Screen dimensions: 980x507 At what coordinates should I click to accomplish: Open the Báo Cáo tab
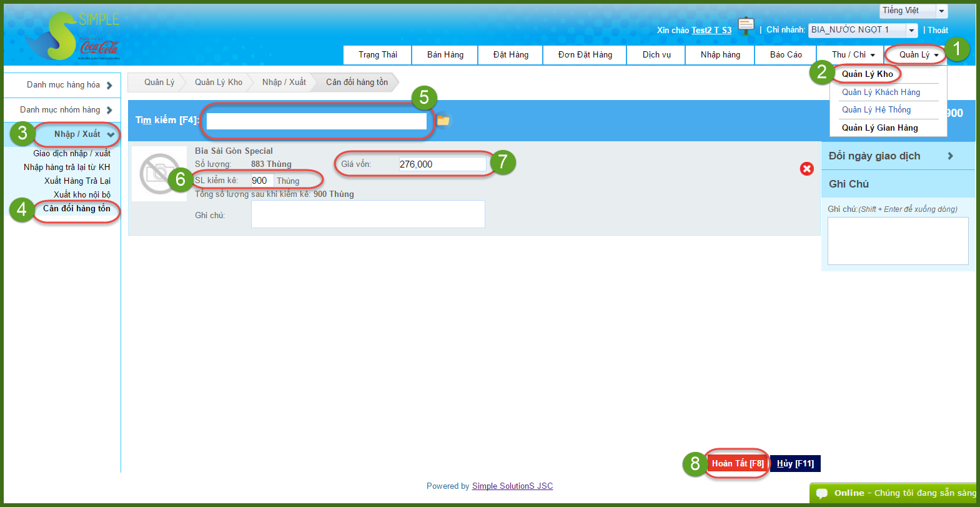(785, 55)
